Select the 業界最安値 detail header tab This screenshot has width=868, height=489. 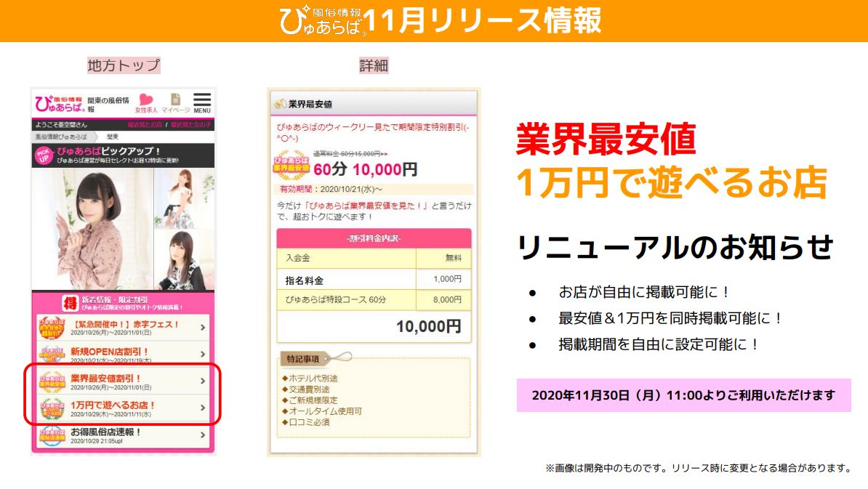(x=374, y=103)
